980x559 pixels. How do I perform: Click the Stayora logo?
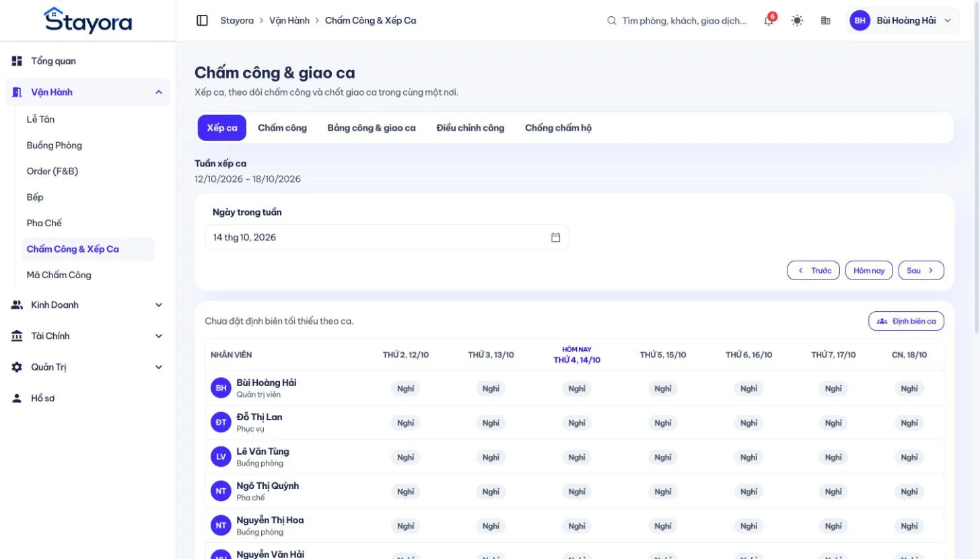coord(87,20)
